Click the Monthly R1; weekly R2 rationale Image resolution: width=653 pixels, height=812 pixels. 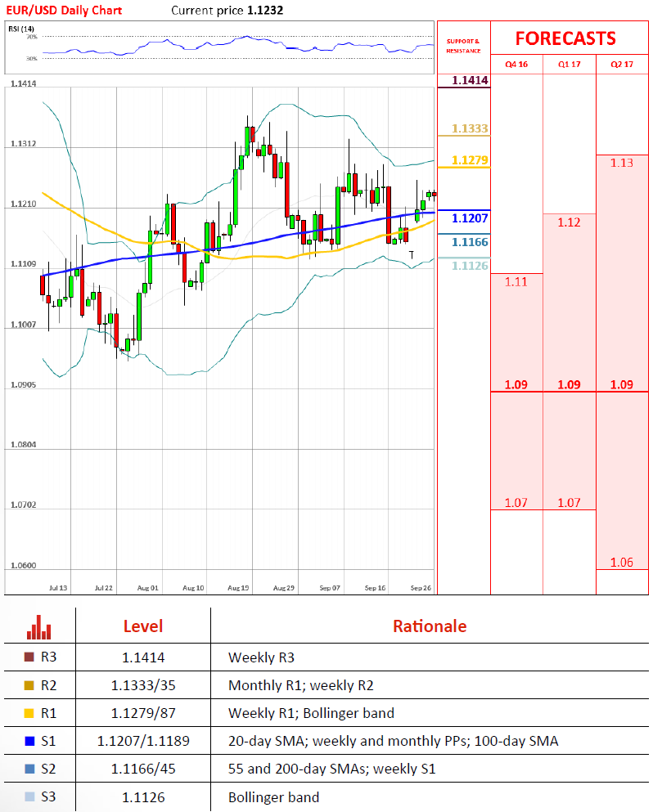[x=300, y=685]
